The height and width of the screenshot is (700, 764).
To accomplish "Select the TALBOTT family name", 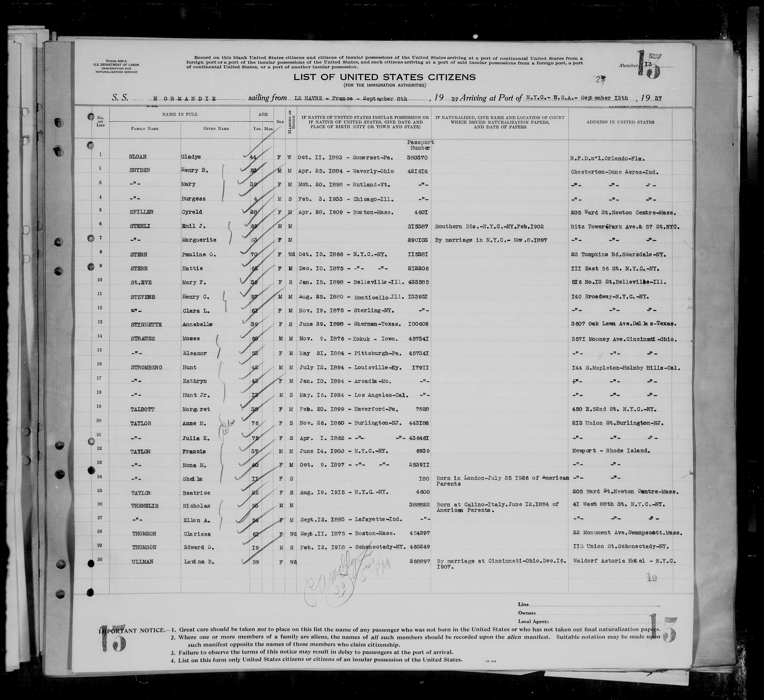I will pos(143,409).
